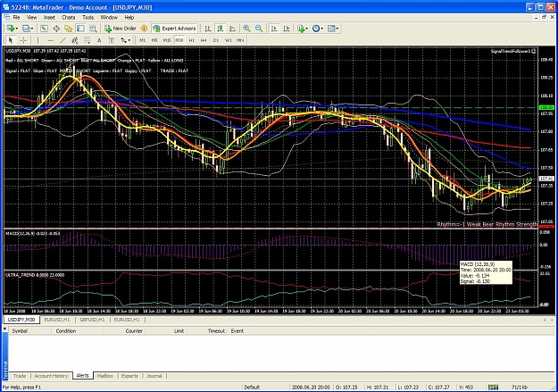Select the Horizontal Line drawing tool
Viewport: 558px width, 392px height.
click(x=50, y=40)
